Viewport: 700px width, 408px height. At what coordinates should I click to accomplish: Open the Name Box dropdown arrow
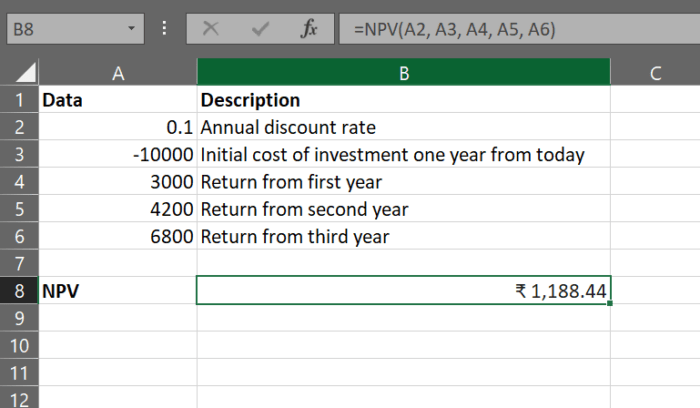pos(131,29)
